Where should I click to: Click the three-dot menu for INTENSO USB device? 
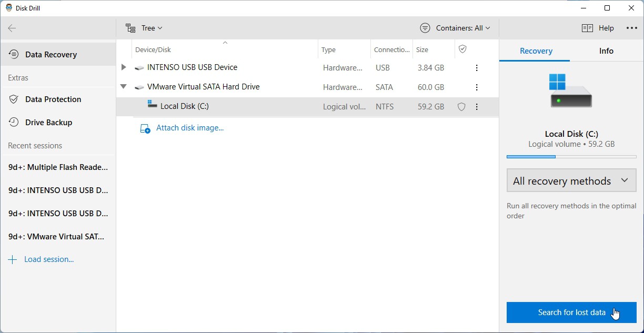[x=477, y=68]
